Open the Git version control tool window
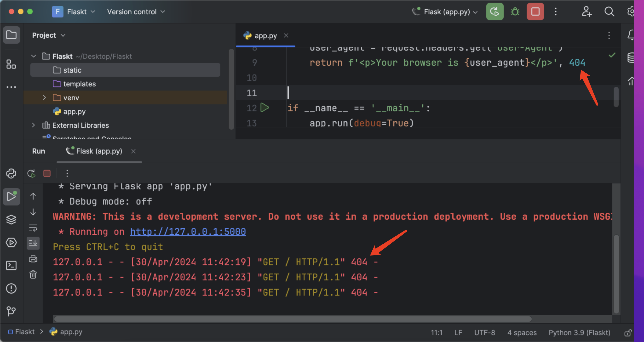644x342 pixels. tap(11, 311)
